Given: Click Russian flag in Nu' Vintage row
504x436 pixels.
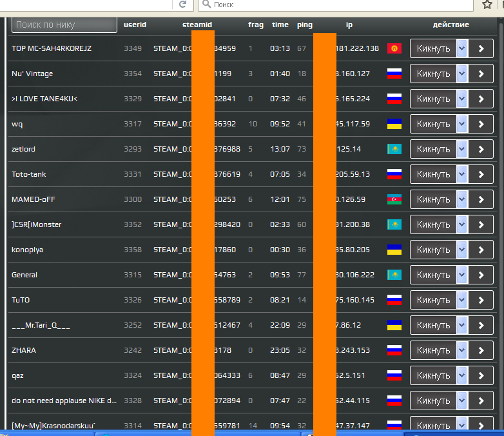Looking at the screenshot, I should [394, 74].
